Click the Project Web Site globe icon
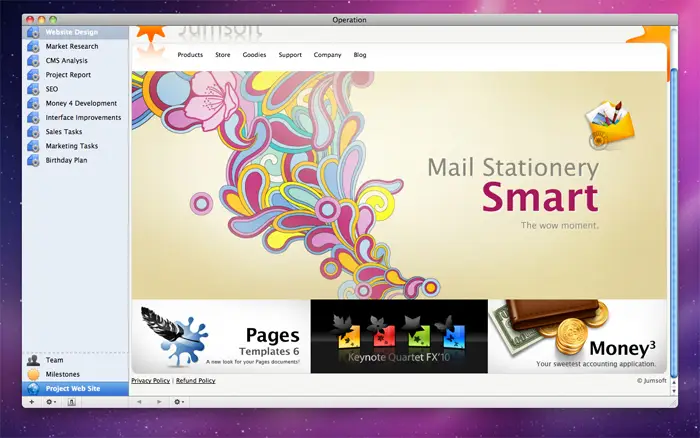 pyautogui.click(x=33, y=388)
